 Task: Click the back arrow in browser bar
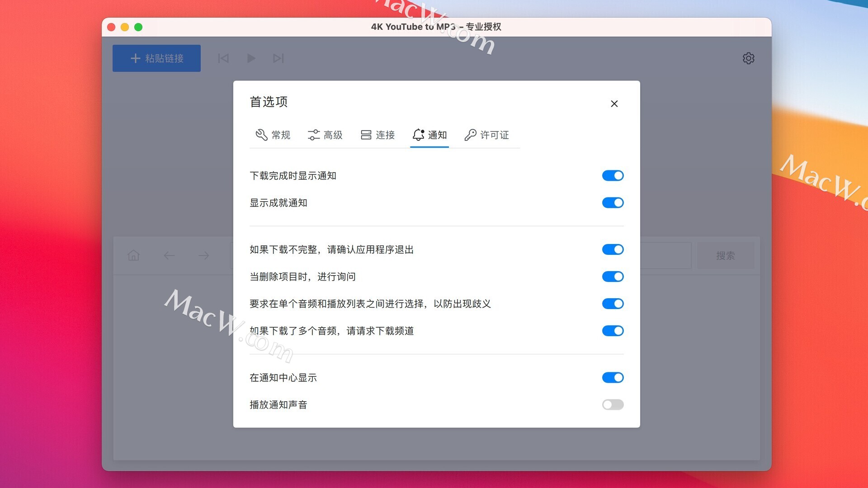point(169,255)
